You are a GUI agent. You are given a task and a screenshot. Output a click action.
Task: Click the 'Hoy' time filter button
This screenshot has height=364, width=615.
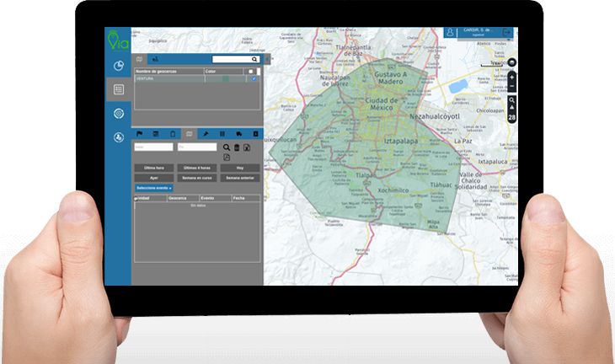[x=239, y=168]
